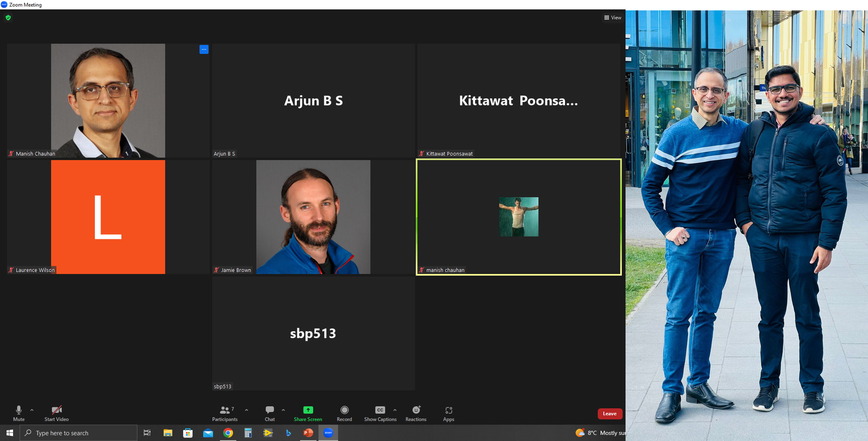
Task: Open PowerPoint from the taskbar
Action: coord(308,433)
